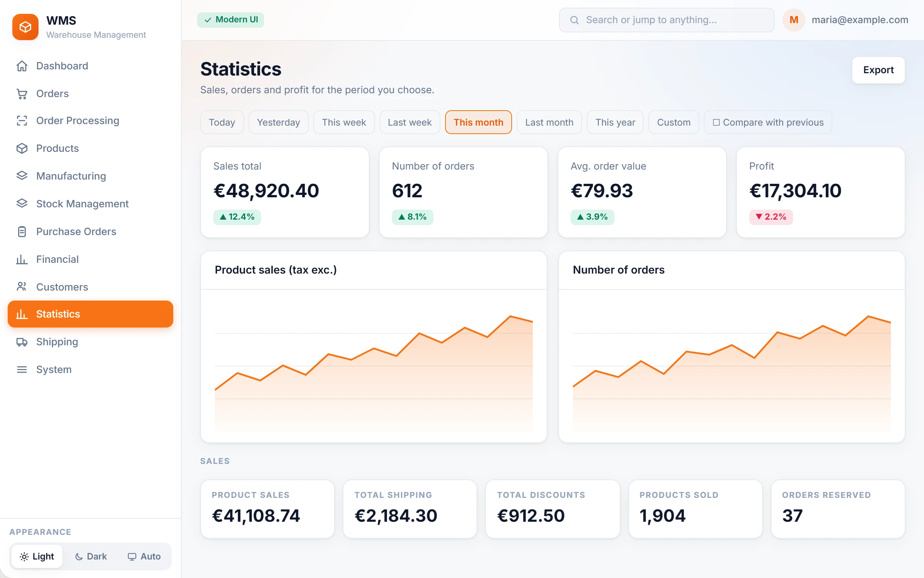Navigate to Products
The height and width of the screenshot is (578, 924).
90,148
